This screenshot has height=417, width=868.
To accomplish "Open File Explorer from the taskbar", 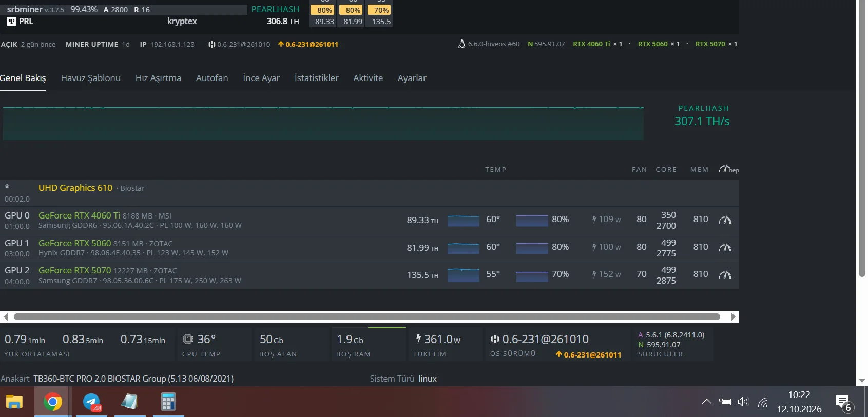I will pyautogui.click(x=14, y=402).
